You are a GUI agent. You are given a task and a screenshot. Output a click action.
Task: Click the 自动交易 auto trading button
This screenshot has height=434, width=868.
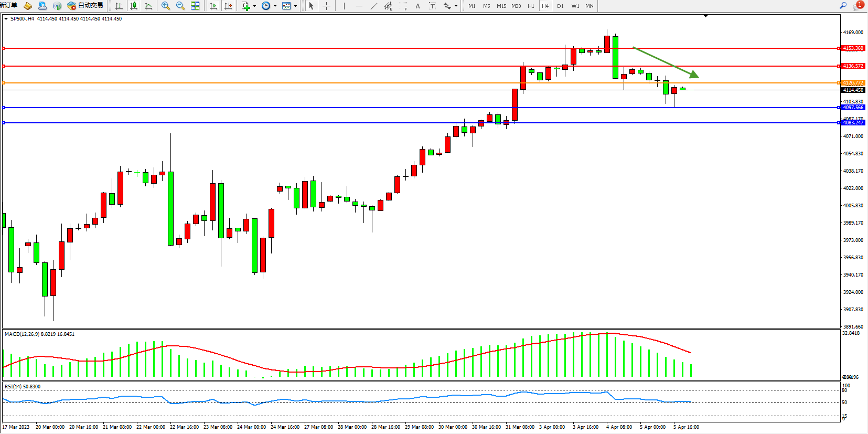(x=85, y=5)
